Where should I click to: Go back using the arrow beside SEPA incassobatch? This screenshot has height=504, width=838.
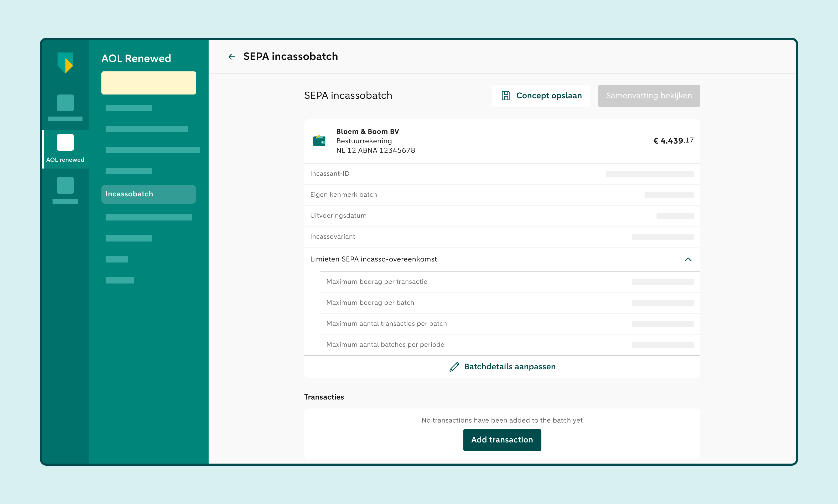point(232,57)
